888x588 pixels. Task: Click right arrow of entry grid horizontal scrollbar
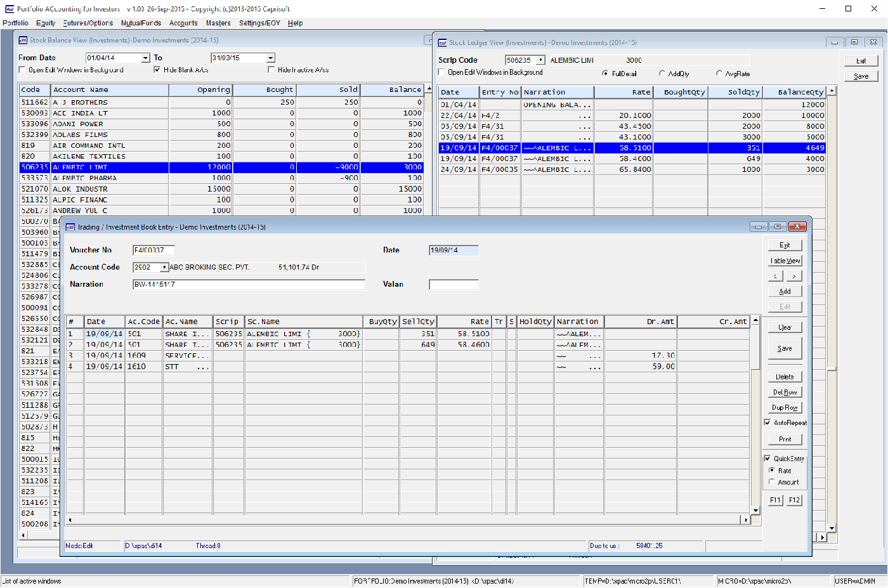(x=746, y=519)
